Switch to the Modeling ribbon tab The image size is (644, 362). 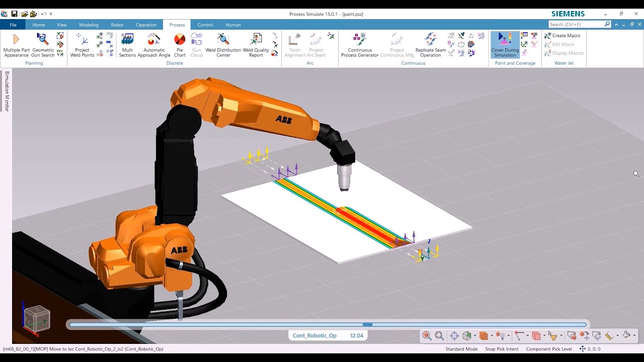pyautogui.click(x=89, y=25)
